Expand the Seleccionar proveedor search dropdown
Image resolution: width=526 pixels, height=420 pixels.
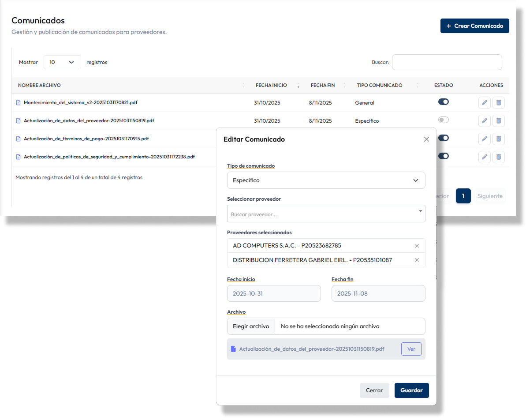point(326,214)
